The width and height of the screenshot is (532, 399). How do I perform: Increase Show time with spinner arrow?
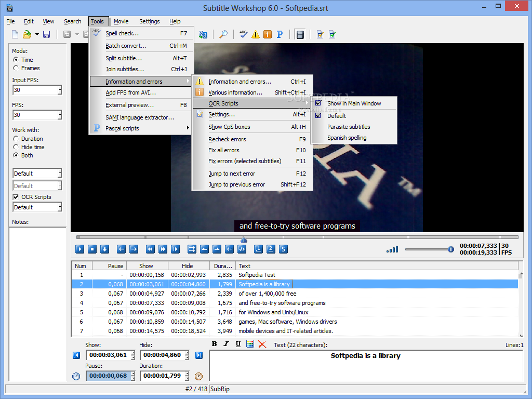pos(133,353)
